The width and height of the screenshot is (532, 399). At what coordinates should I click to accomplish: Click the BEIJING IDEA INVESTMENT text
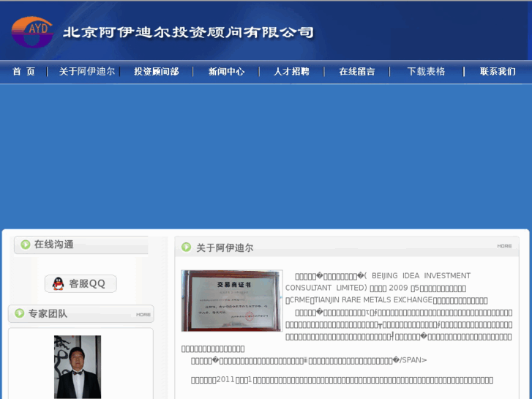tap(421, 275)
